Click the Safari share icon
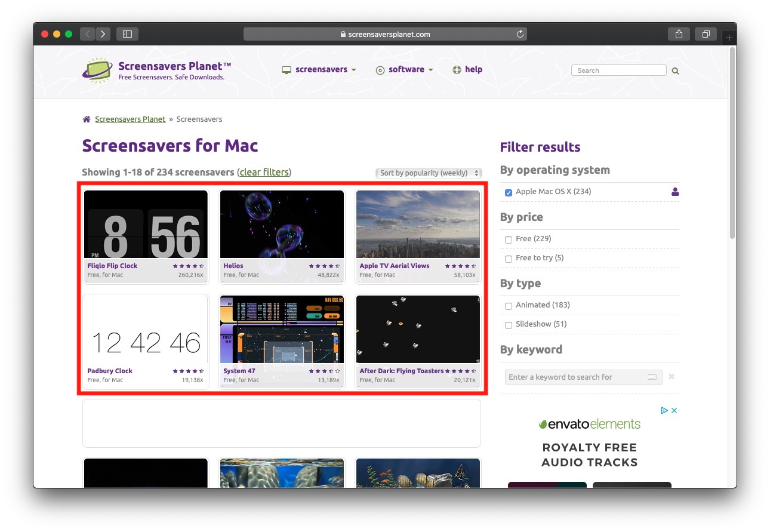 coord(679,34)
